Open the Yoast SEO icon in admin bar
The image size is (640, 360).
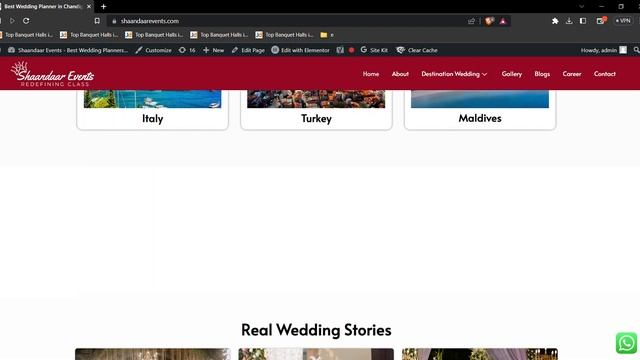pyautogui.click(x=340, y=50)
